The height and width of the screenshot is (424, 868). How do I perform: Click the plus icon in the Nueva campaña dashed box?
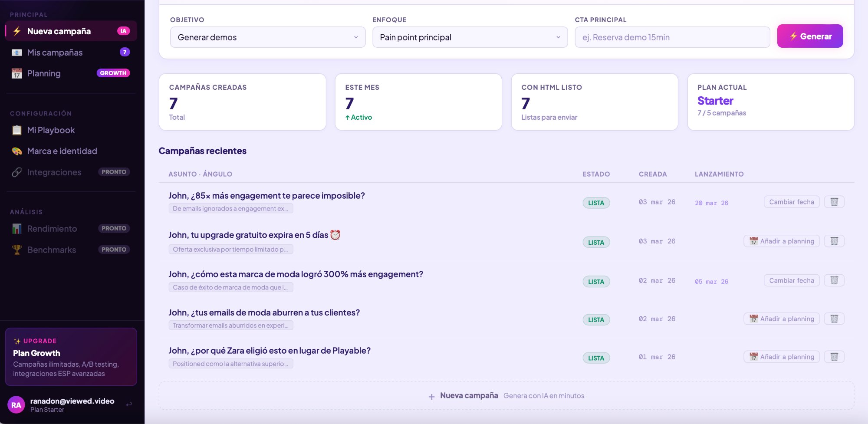(x=431, y=396)
